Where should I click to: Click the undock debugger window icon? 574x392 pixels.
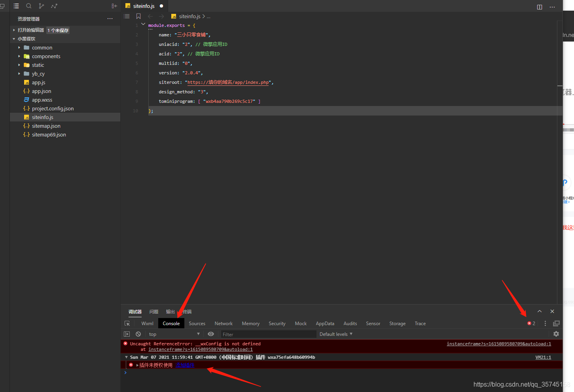556,324
